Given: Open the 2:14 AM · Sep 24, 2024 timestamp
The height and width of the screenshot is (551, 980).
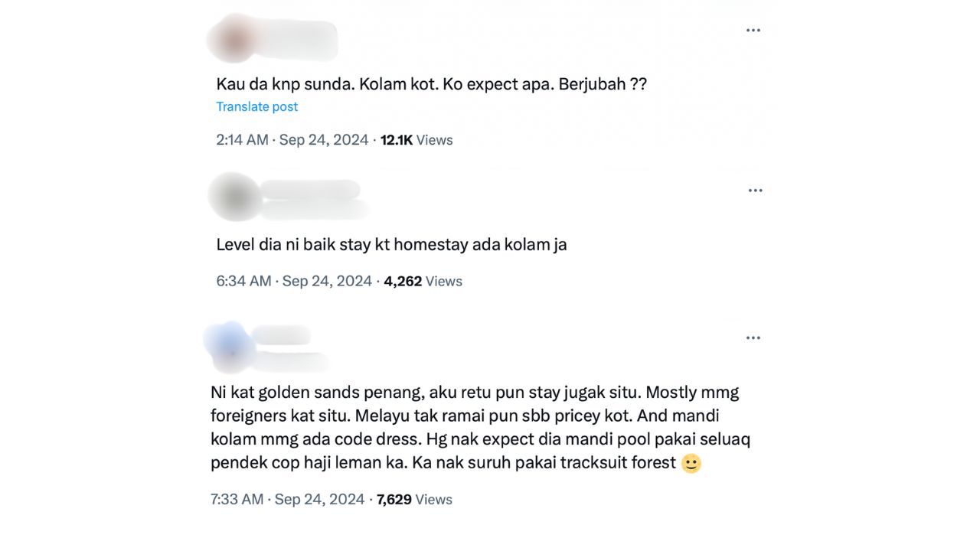Looking at the screenshot, I should coord(292,140).
